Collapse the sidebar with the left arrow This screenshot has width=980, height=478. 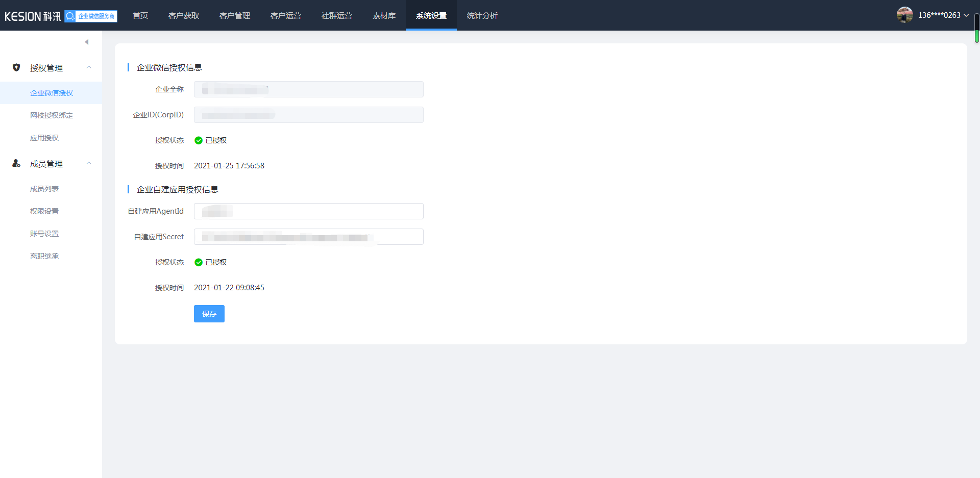click(x=86, y=42)
